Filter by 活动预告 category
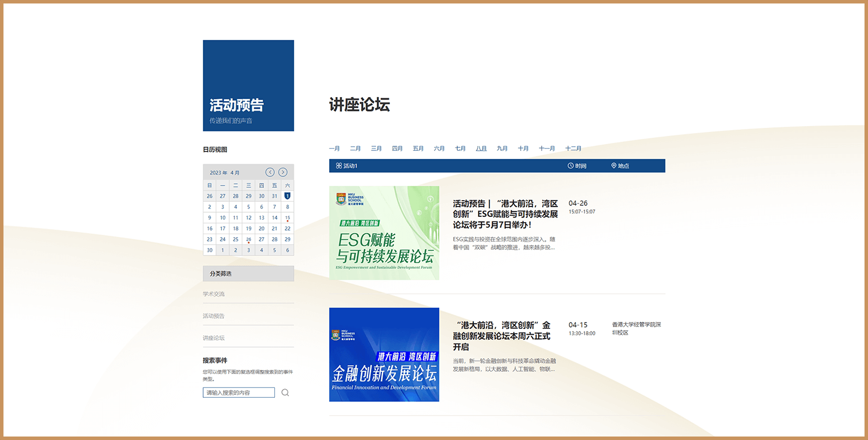 [x=214, y=316]
